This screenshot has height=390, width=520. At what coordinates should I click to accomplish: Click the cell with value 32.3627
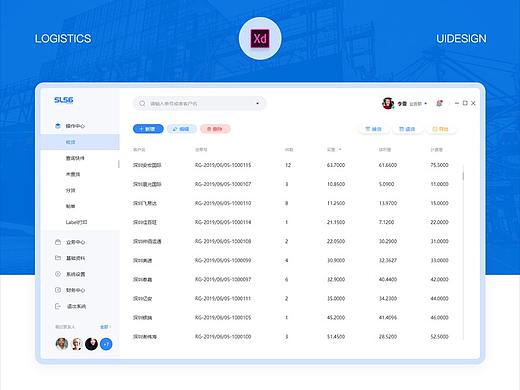[388, 260]
